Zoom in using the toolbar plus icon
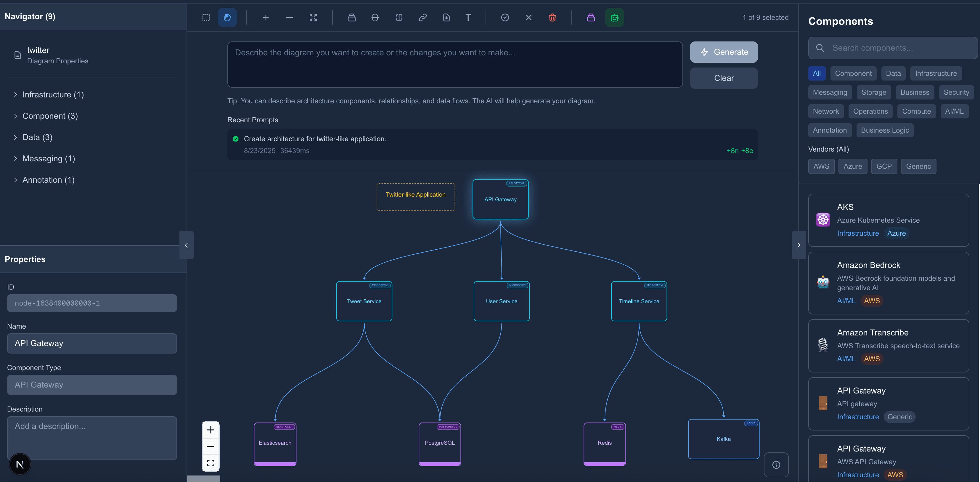The width and height of the screenshot is (980, 482). pyautogui.click(x=266, y=17)
